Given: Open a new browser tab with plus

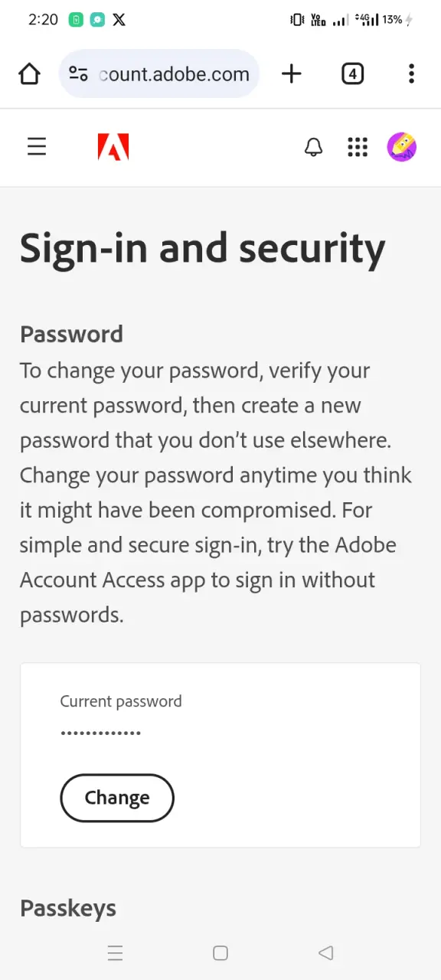Looking at the screenshot, I should [x=292, y=73].
